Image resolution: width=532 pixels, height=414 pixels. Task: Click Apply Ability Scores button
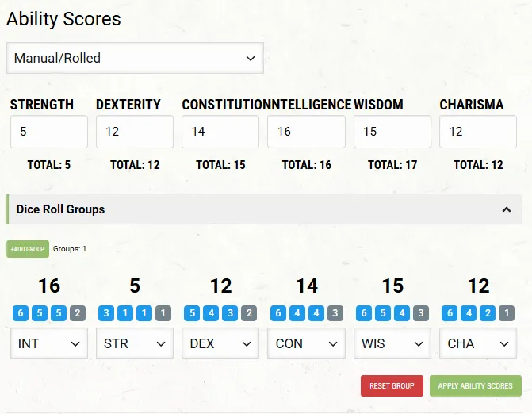tap(475, 386)
